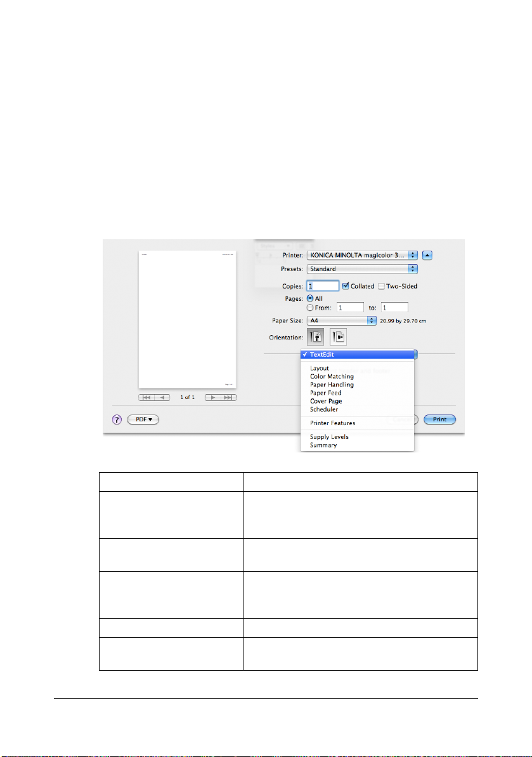Choose Printer Features from the menu
The height and width of the screenshot is (757, 532).
[x=332, y=423]
